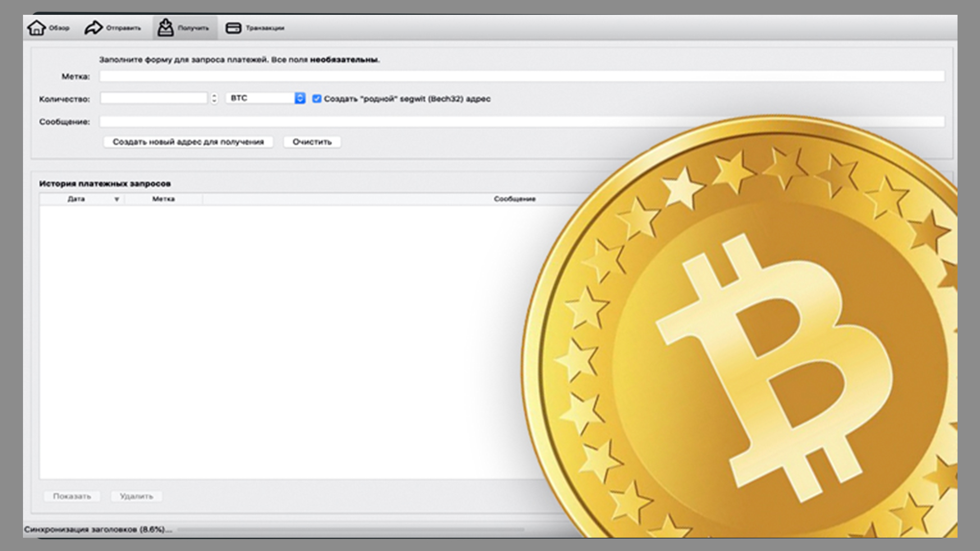
Task: Switch to the Транзакции tab label
Action: click(265, 28)
